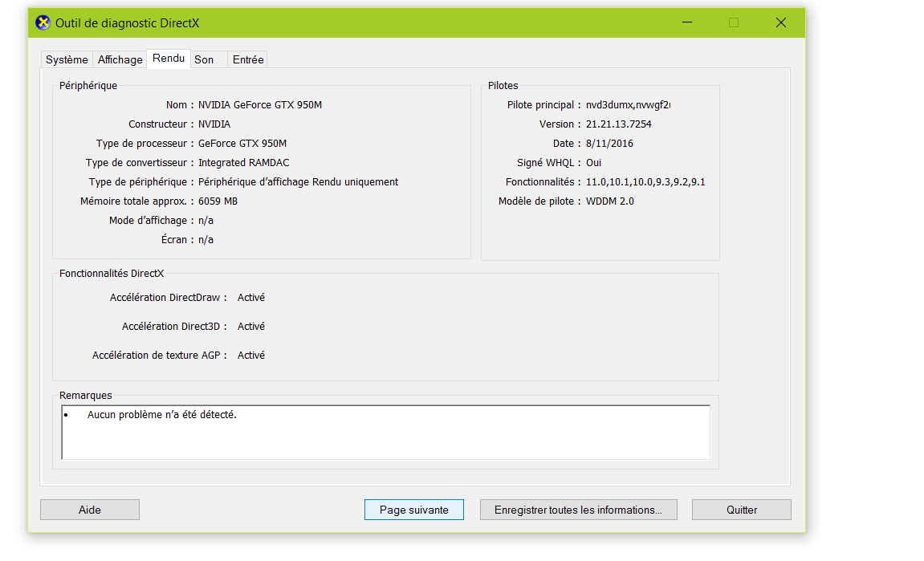The height and width of the screenshot is (561, 924).
Task: Click the driver name 'nvd3dumx,nvwgf2'
Action: click(x=628, y=105)
